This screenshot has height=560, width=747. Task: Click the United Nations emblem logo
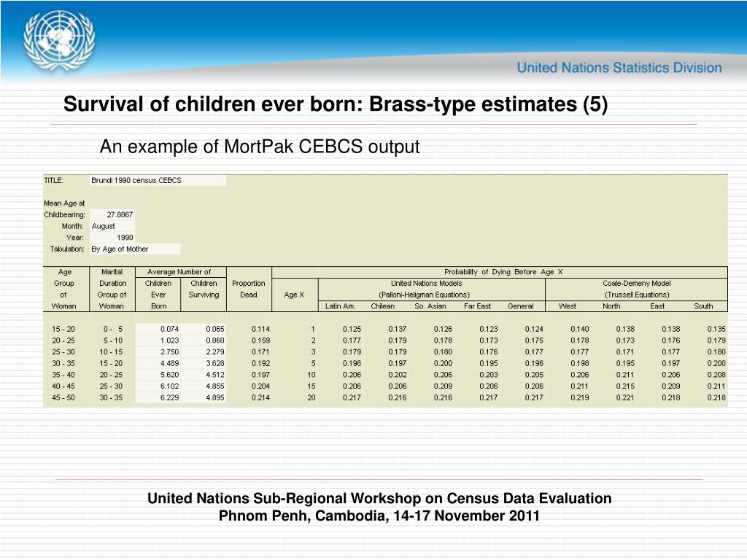pos(59,42)
